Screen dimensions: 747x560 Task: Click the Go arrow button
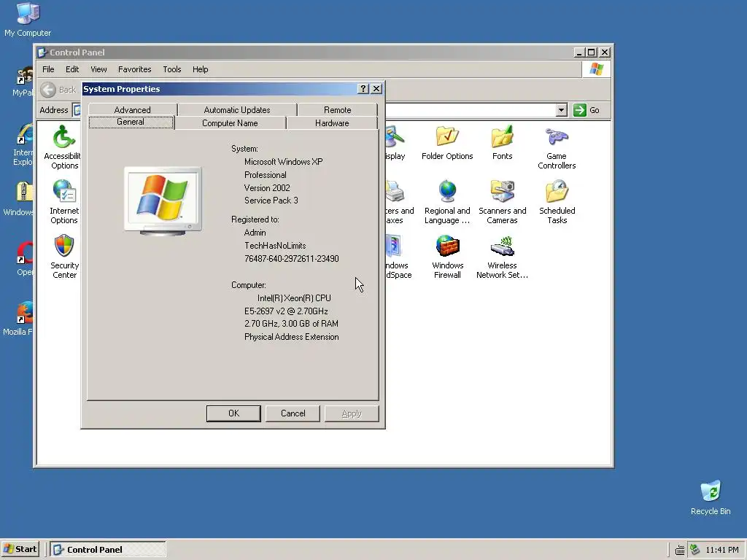point(580,110)
